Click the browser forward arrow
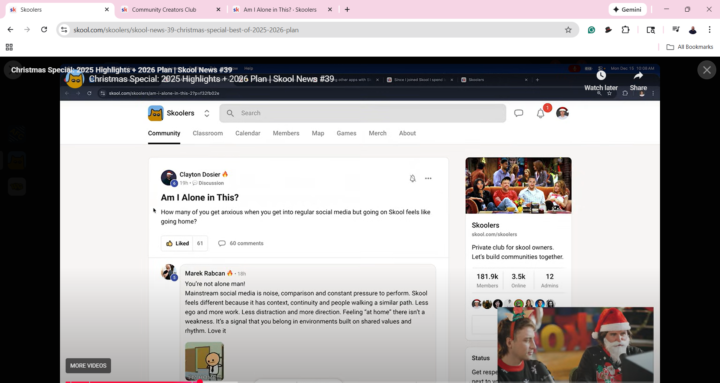 click(27, 30)
